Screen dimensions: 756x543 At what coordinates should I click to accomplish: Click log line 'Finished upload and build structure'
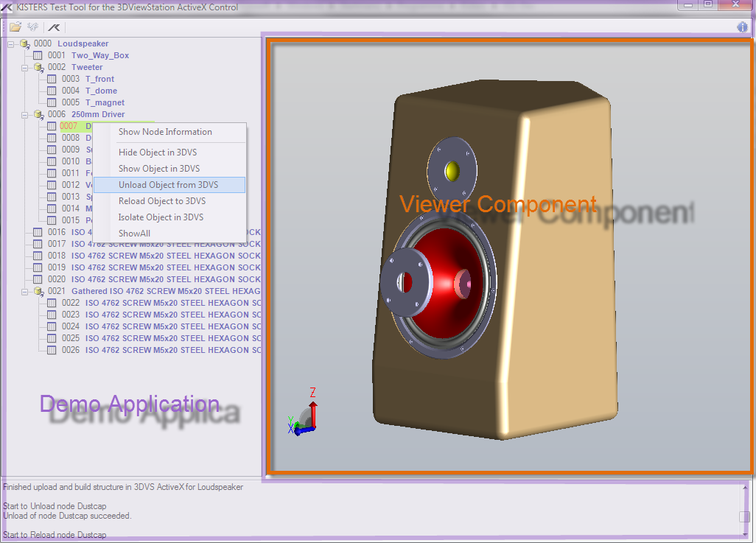click(x=123, y=487)
